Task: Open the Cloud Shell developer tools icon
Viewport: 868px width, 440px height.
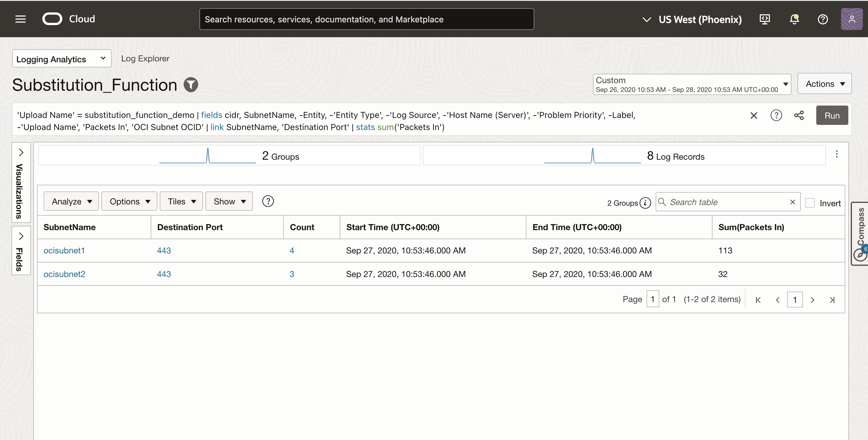Action: [765, 19]
